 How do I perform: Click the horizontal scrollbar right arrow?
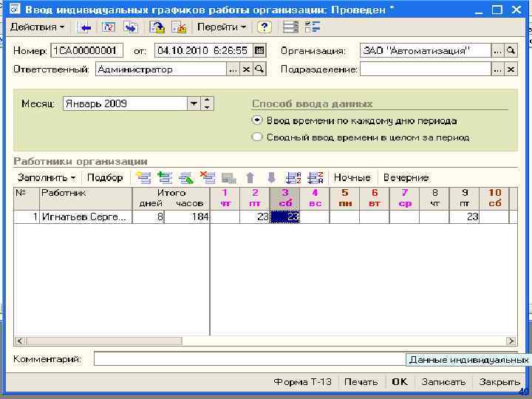[x=511, y=341]
